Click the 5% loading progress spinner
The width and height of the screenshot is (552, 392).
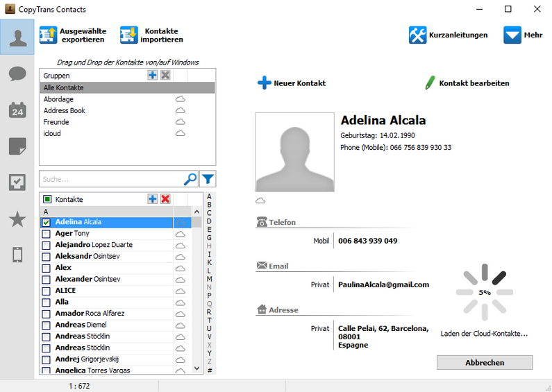[485, 292]
